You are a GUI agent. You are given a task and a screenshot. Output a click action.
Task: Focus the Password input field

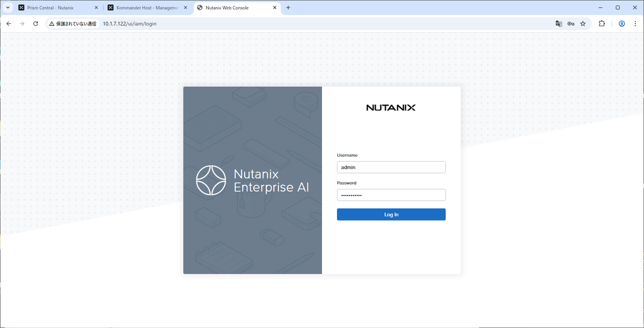coord(391,195)
